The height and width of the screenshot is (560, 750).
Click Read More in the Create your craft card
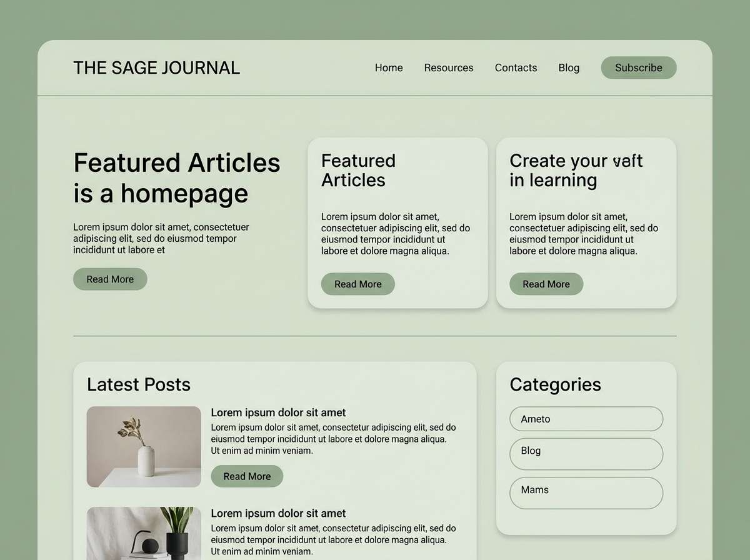coord(546,284)
